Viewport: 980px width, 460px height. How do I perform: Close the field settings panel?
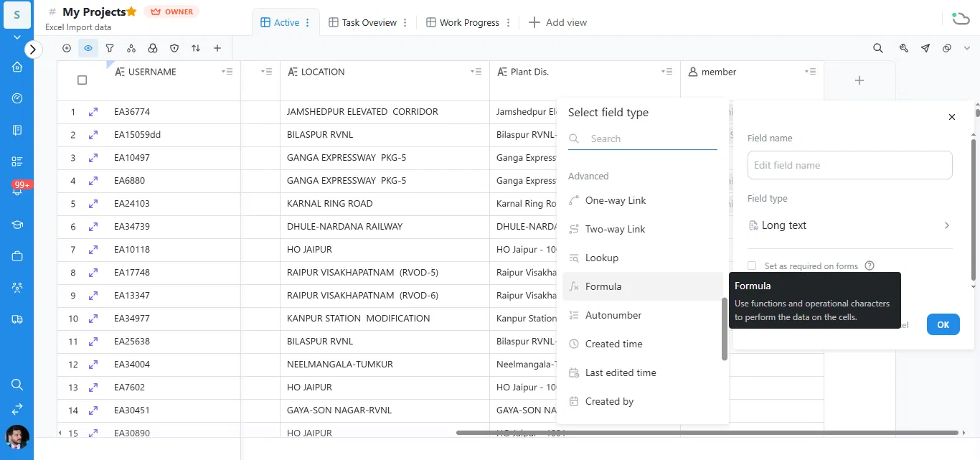pos(952,117)
